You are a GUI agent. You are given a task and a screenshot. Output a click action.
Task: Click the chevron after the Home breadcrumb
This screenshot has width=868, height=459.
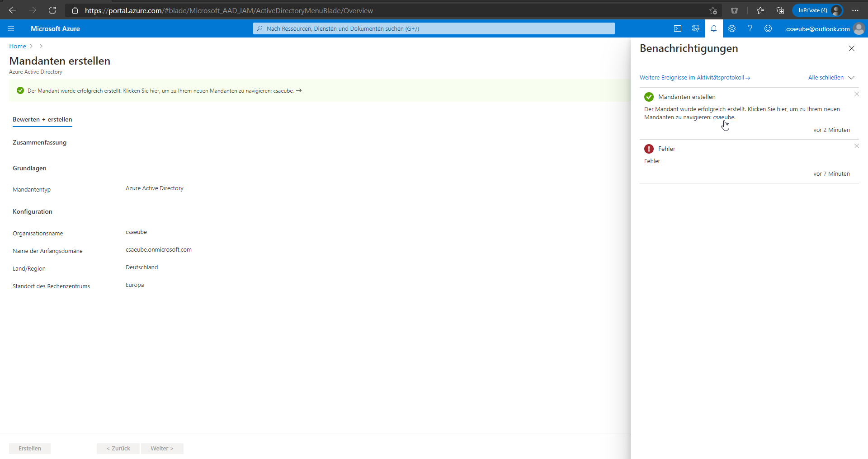(31, 46)
